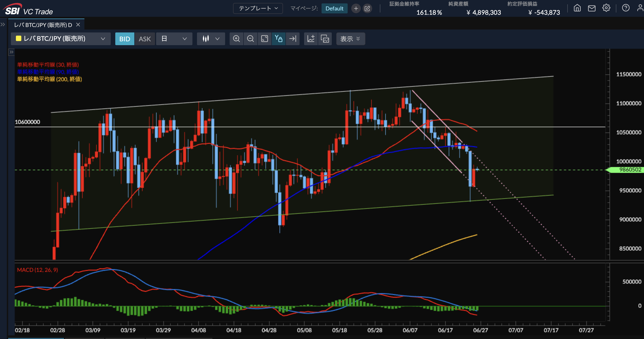Viewport: 644px width, 339px height.
Task: Expand the chart drawing tools panel chevron
Action: click(x=11, y=52)
